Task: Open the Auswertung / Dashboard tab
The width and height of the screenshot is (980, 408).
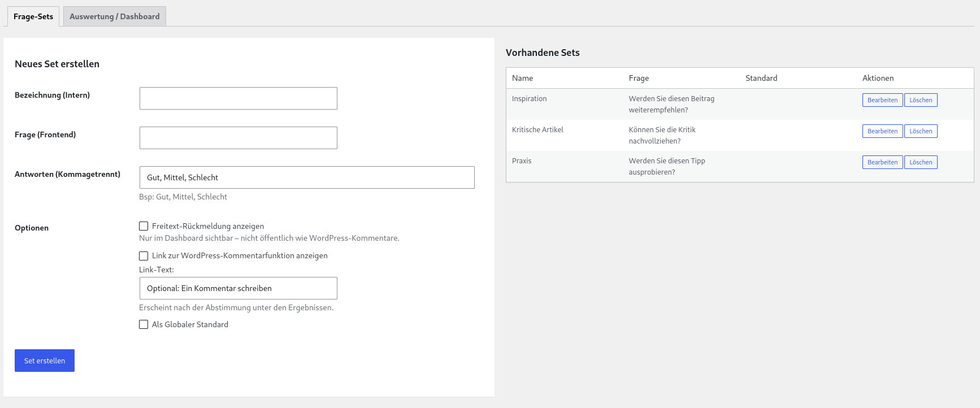Action: coord(115,16)
